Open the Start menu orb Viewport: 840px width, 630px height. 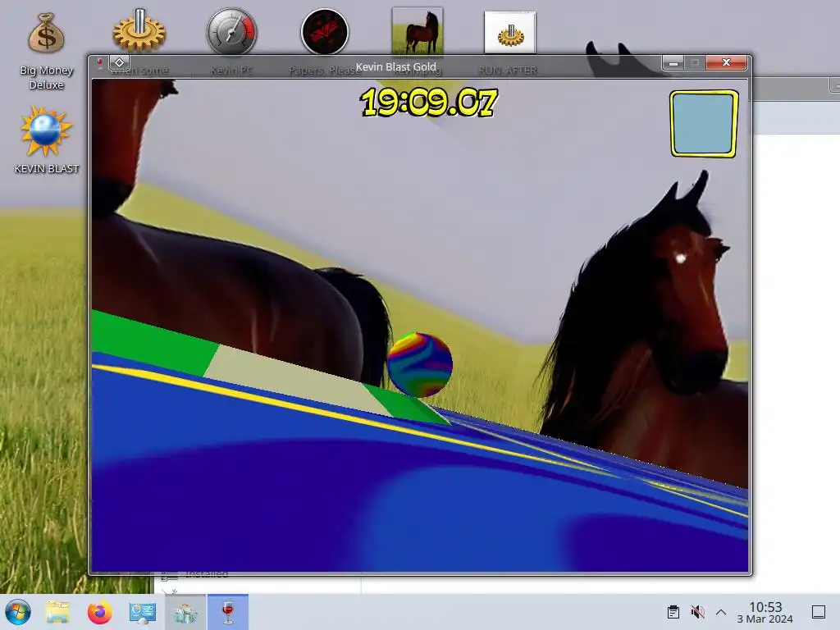tap(18, 612)
